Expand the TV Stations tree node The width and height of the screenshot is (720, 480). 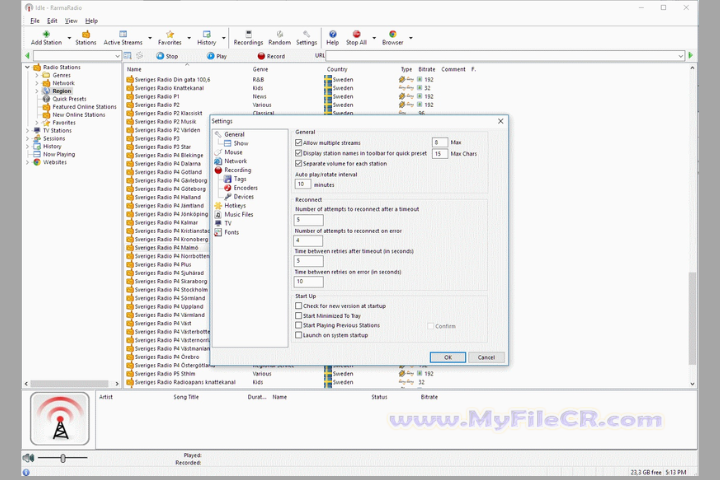tap(28, 131)
